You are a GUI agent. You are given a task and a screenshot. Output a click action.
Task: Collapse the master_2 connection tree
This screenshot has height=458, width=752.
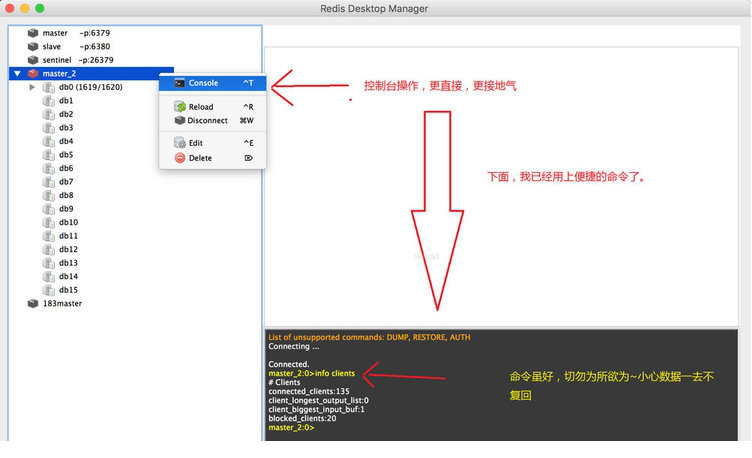tap(17, 73)
